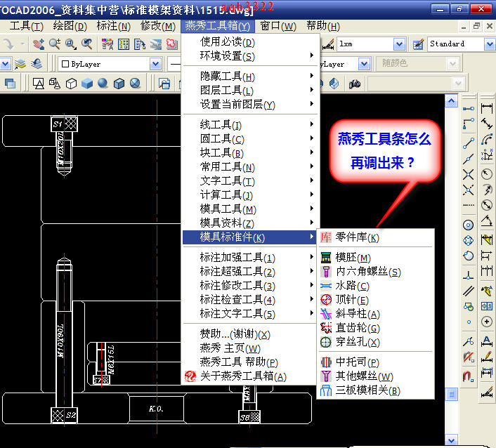
Task: Open the 修改(M) menu
Action: (158, 26)
